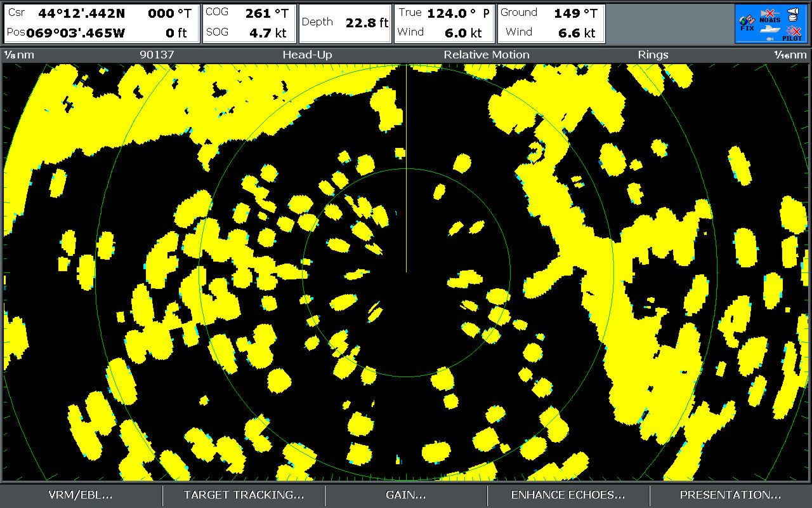Click the Relative Motion mode label
The height and width of the screenshot is (508, 812).
487,55
